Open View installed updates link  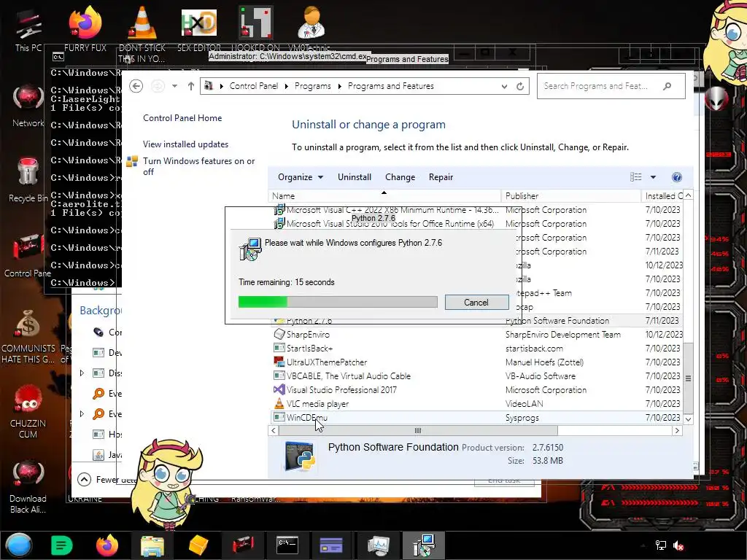(x=185, y=144)
